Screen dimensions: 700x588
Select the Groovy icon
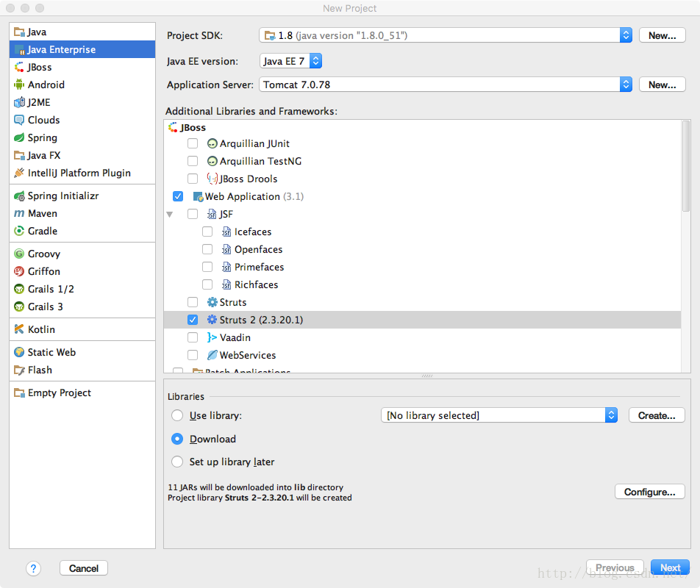[19, 254]
